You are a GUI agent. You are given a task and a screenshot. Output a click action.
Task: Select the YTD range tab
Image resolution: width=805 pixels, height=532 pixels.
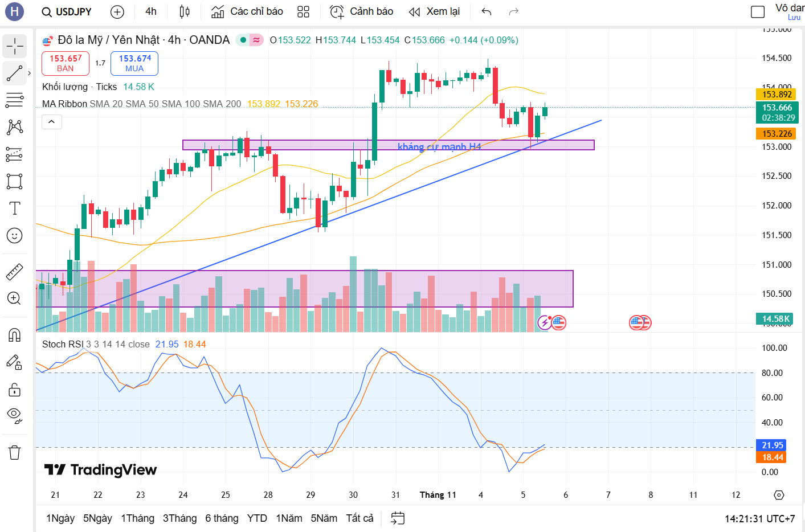pos(257,518)
